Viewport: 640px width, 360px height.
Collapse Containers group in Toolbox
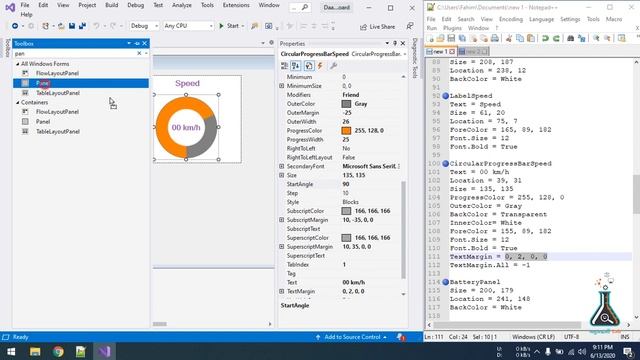[x=18, y=102]
